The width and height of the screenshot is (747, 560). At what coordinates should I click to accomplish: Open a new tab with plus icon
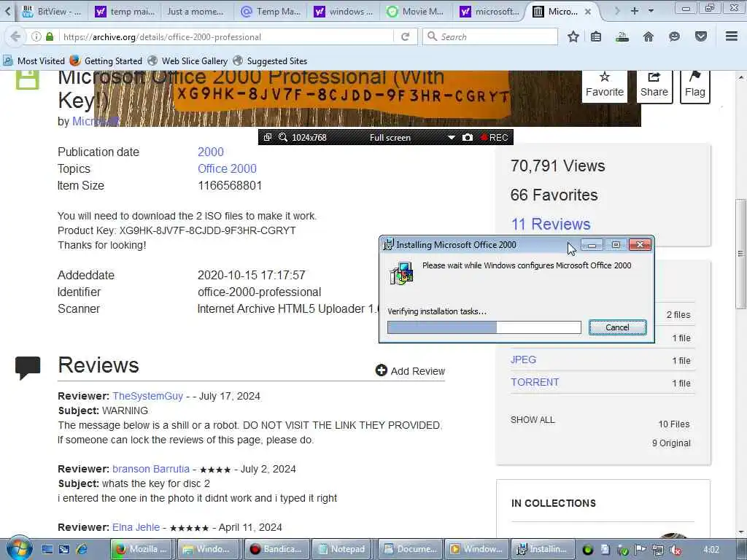[x=634, y=11]
